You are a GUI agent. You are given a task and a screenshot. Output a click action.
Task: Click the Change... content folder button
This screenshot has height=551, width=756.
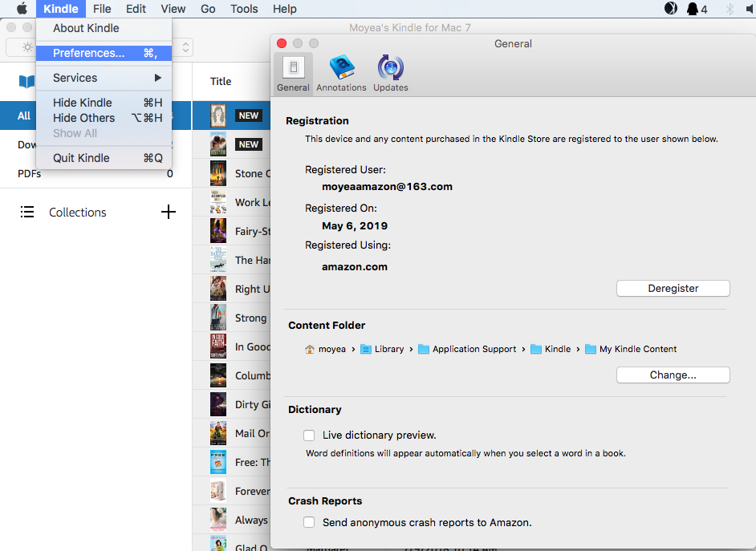pos(673,375)
